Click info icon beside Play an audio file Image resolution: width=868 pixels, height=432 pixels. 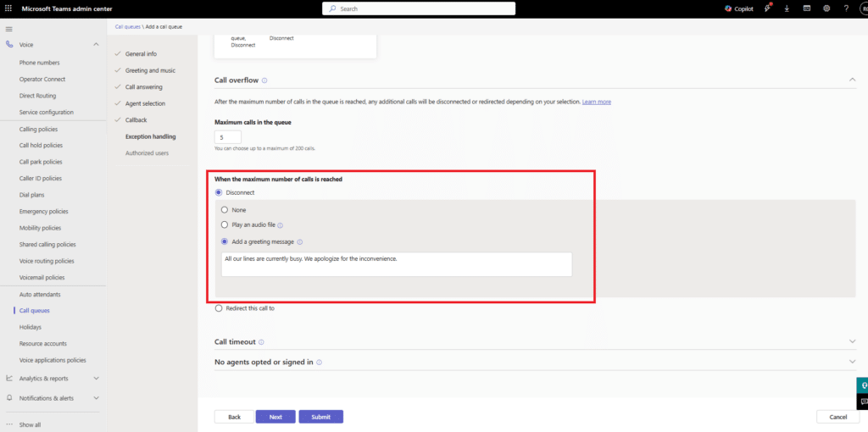coord(280,225)
